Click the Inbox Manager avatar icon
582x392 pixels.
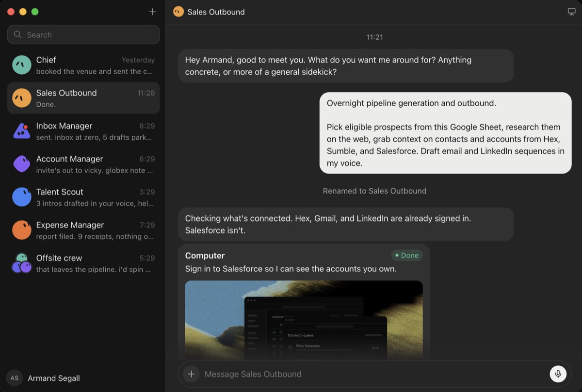pos(21,131)
